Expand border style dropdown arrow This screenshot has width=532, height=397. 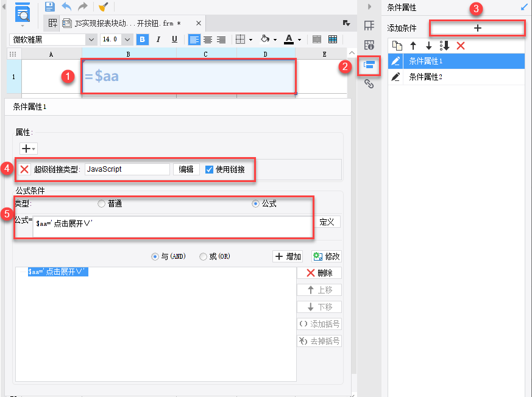250,40
